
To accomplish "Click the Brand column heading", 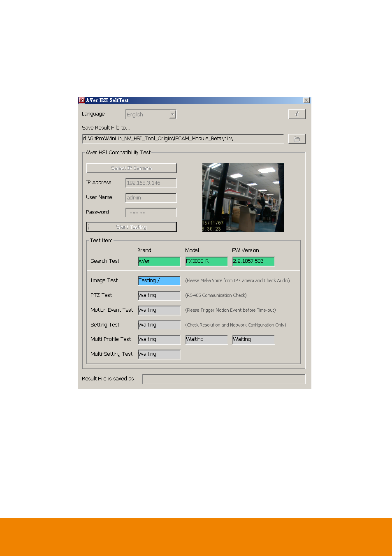I will tap(144, 250).
